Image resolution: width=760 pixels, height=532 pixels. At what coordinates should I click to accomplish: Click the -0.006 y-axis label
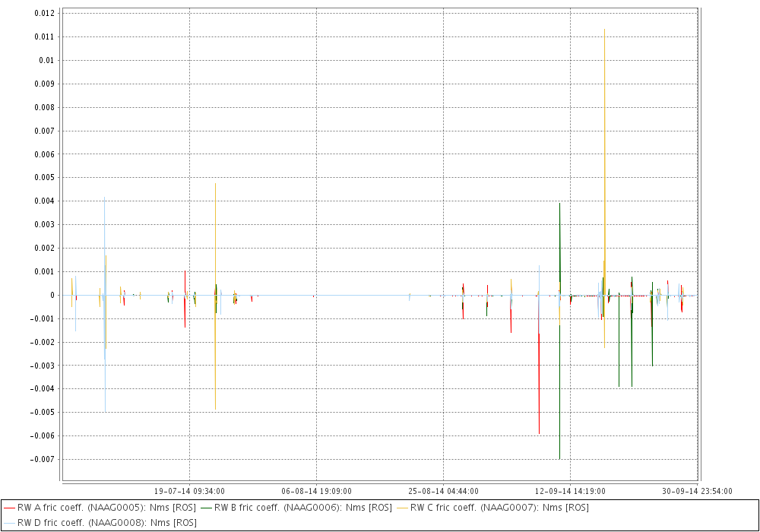click(43, 435)
